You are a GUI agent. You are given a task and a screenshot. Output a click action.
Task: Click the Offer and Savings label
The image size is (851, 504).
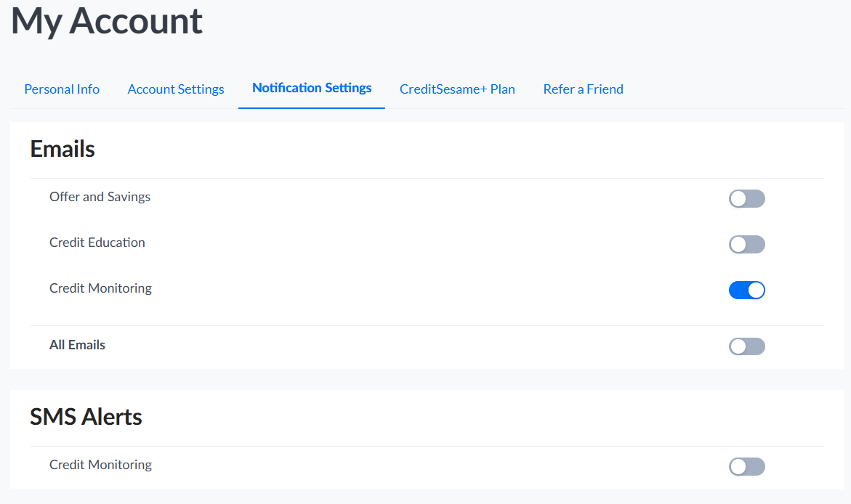click(x=100, y=196)
